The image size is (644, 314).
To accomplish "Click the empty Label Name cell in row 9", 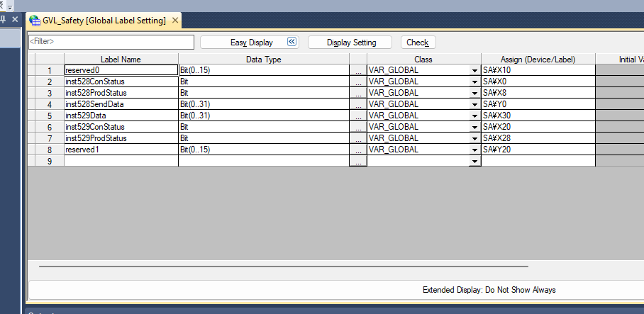I will point(121,161).
